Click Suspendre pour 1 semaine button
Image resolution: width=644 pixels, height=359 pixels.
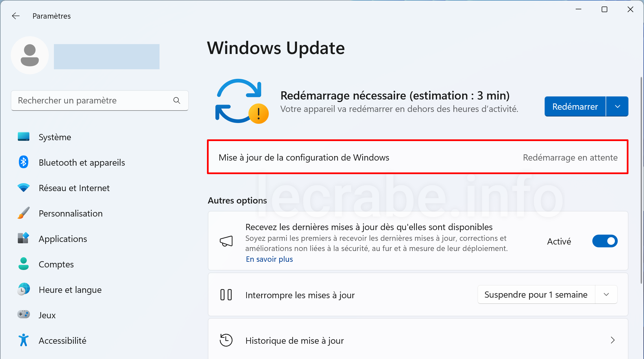(536, 295)
